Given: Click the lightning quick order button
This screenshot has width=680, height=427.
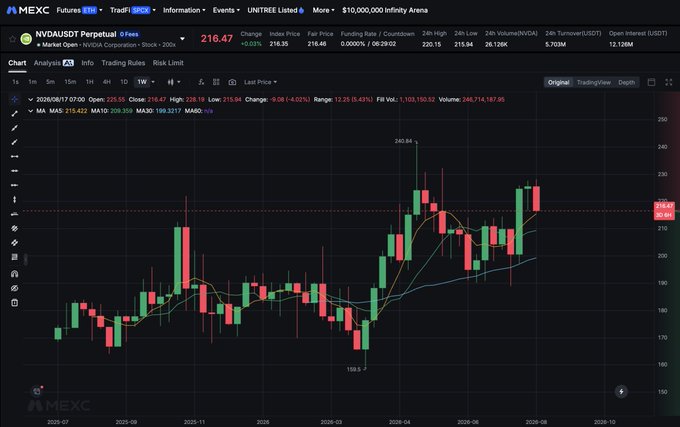Looking at the screenshot, I should click(621, 391).
